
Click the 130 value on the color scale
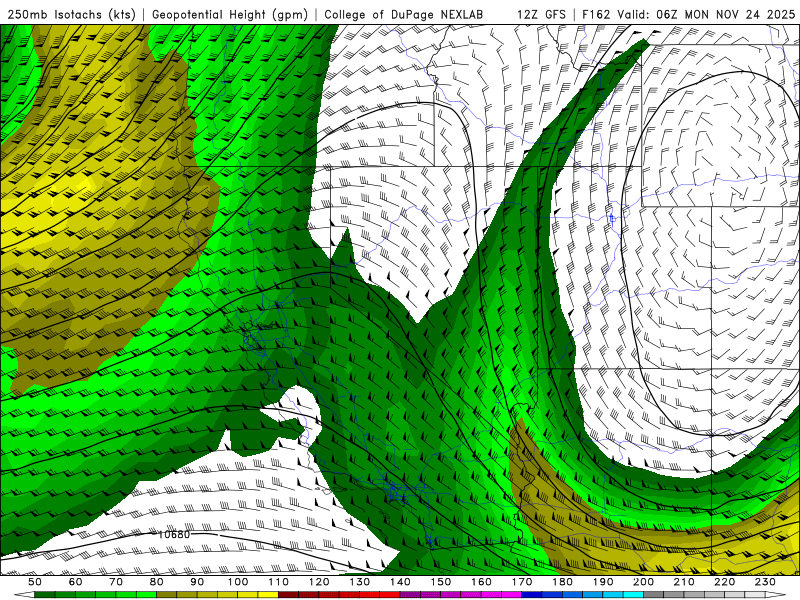360,582
